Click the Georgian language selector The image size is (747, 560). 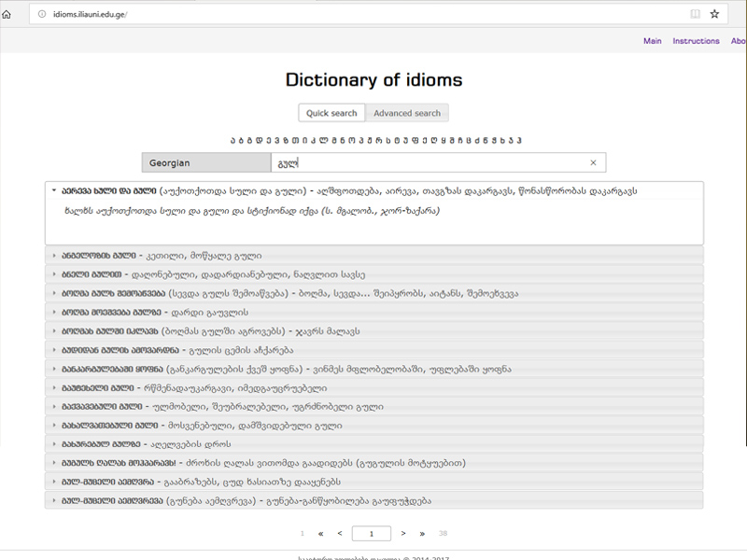pyautogui.click(x=206, y=162)
